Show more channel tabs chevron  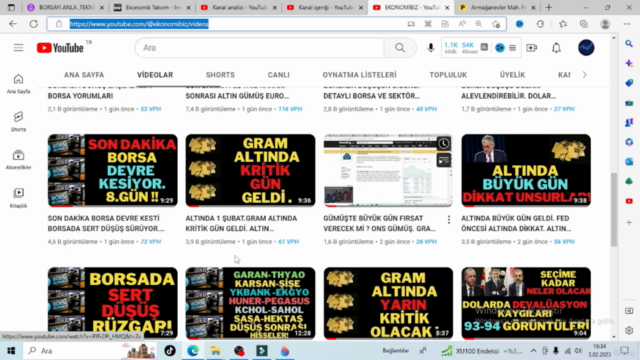click(584, 75)
